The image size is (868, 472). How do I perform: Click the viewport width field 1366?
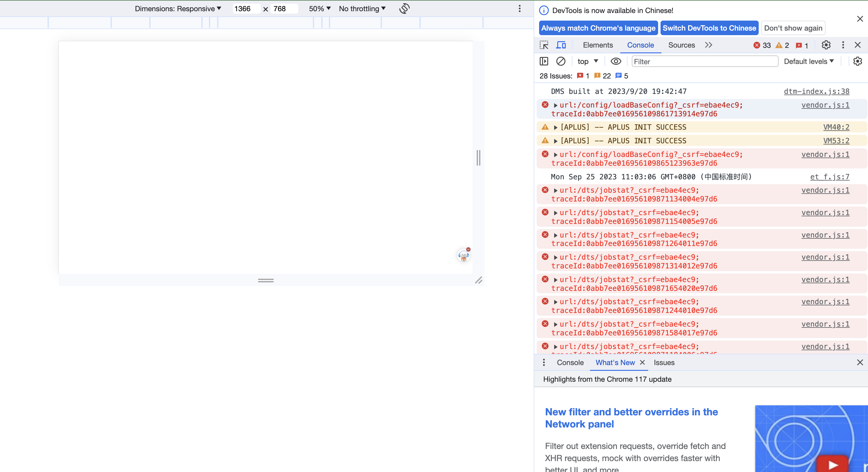[246, 9]
